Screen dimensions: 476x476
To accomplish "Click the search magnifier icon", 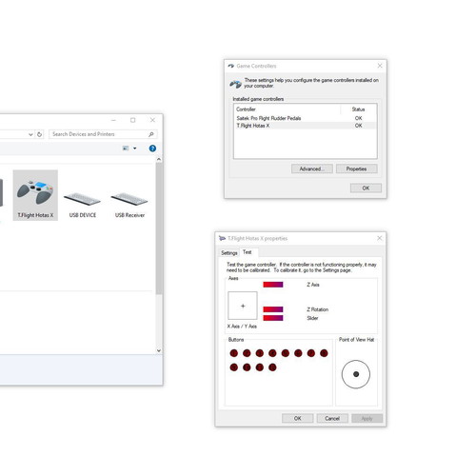I will click(151, 134).
